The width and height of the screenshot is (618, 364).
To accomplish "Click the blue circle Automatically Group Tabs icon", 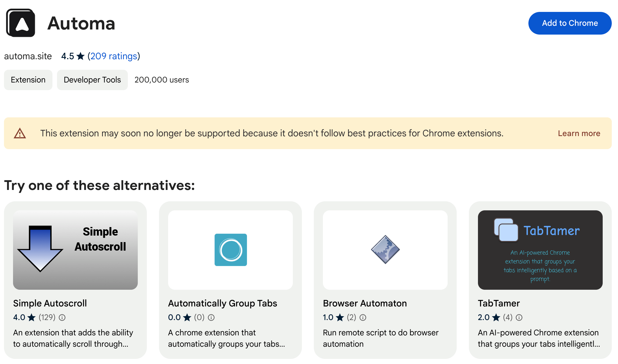I will coord(230,250).
